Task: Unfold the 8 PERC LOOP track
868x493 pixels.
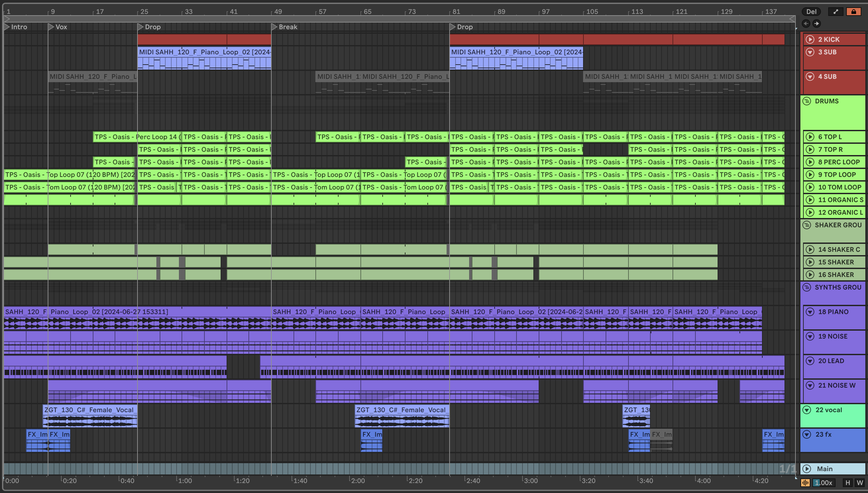Action: pos(810,162)
